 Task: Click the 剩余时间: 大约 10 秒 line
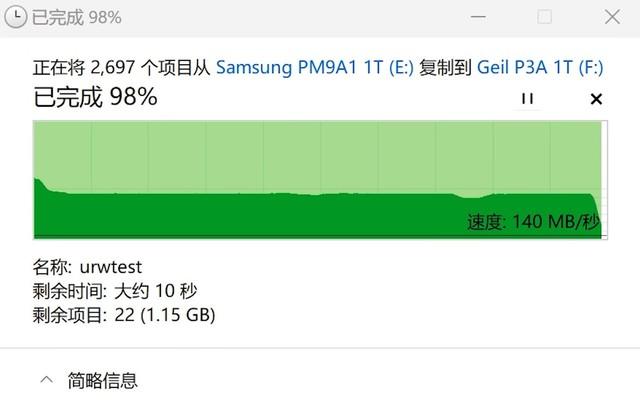point(115,291)
